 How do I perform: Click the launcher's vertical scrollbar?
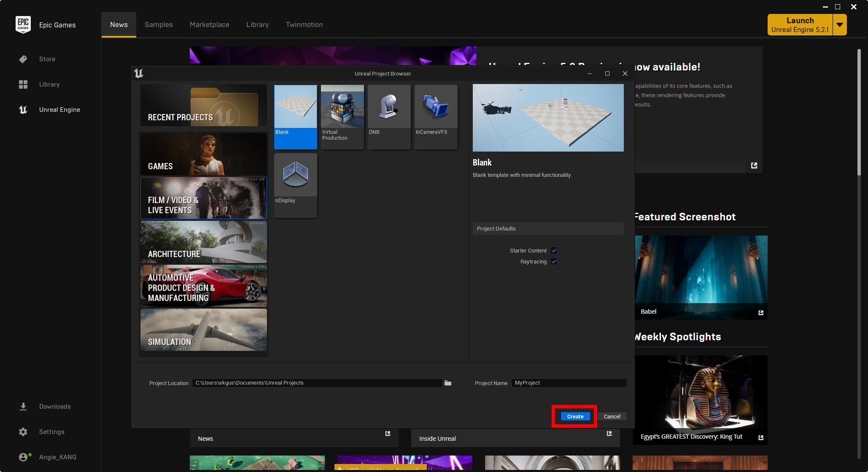pos(859,112)
